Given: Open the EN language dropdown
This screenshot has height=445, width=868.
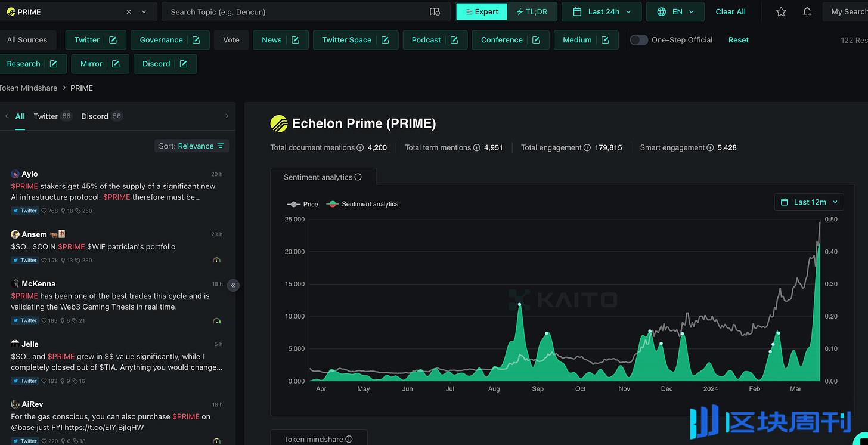Looking at the screenshot, I should click(675, 11).
